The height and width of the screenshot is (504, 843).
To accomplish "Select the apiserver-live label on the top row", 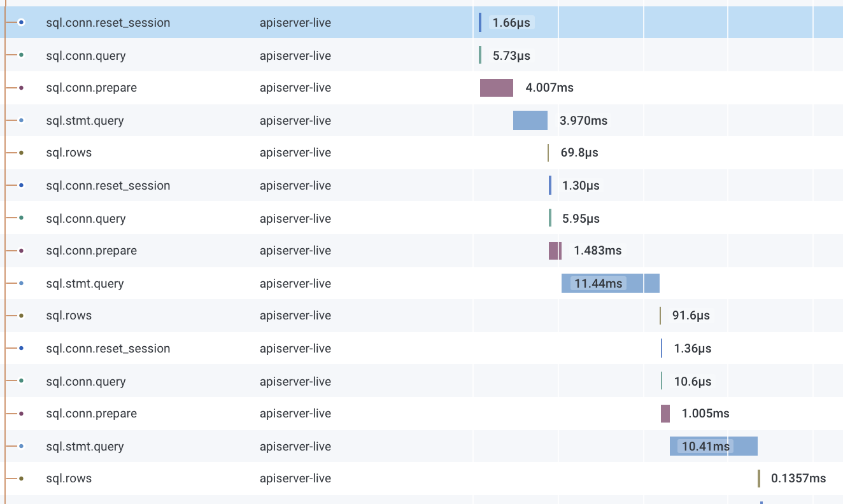I will [x=295, y=22].
